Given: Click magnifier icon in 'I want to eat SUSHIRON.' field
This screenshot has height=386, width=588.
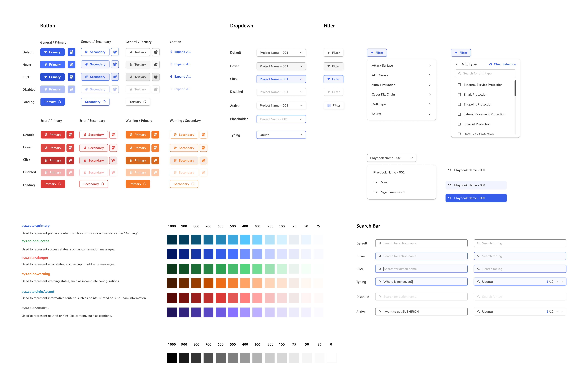Looking at the screenshot, I should click(x=380, y=312).
